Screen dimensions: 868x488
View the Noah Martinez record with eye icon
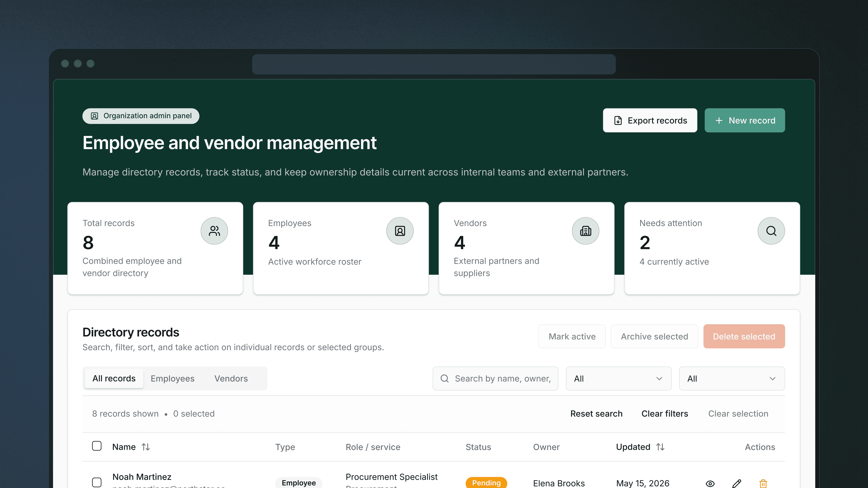click(x=710, y=484)
